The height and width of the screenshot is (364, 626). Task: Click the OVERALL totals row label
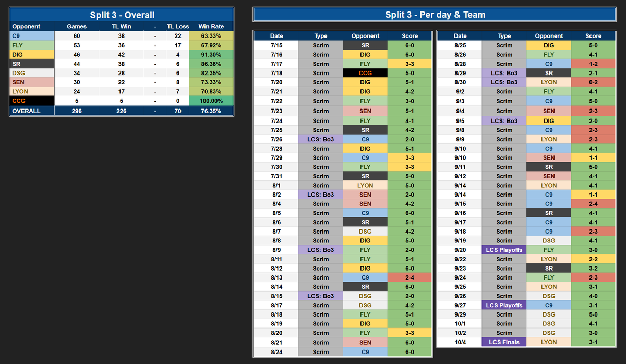32,111
